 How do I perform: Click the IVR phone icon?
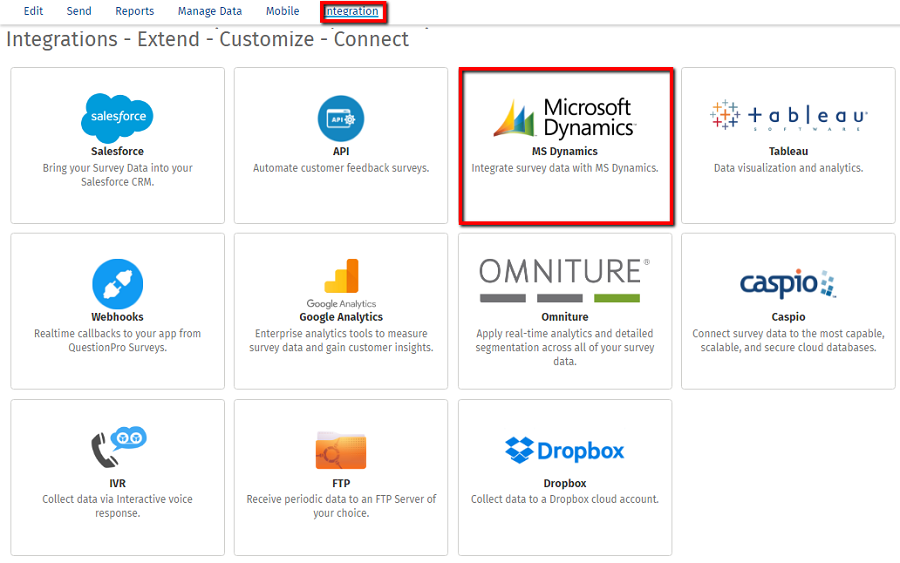click(119, 446)
